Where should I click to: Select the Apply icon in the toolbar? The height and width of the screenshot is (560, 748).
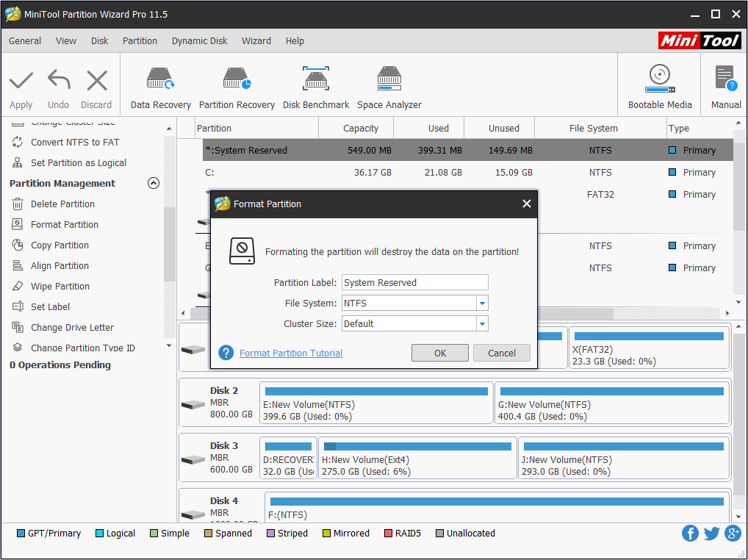21,85
